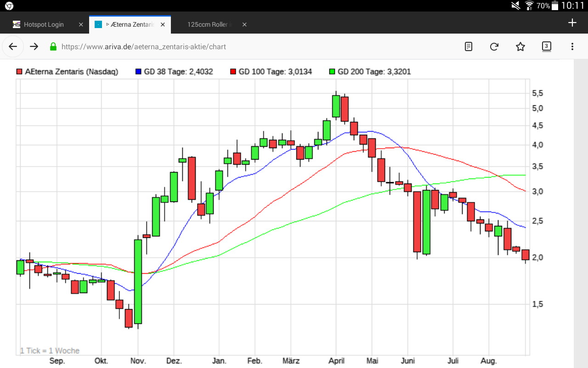Open the reader mode page icon
Image resolution: width=588 pixels, height=368 pixels.
(469, 46)
